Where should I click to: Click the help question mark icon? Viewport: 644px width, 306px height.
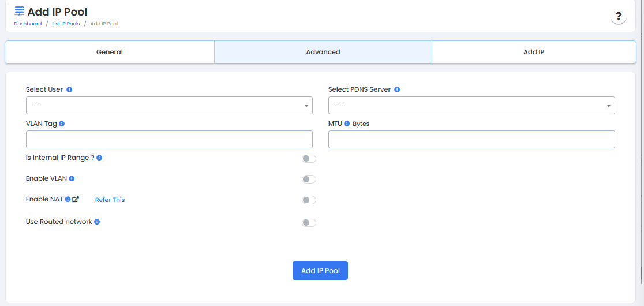click(618, 17)
